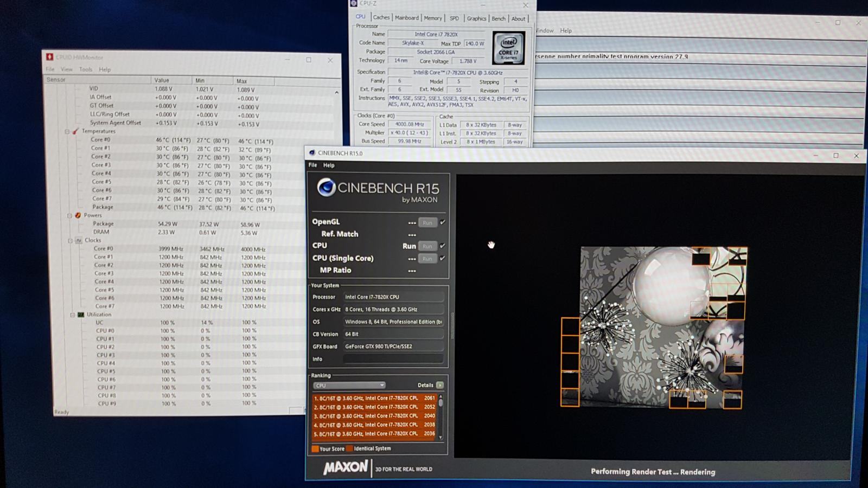The width and height of the screenshot is (868, 488).
Task: Select ranking entry with score 2036
Action: click(x=374, y=434)
